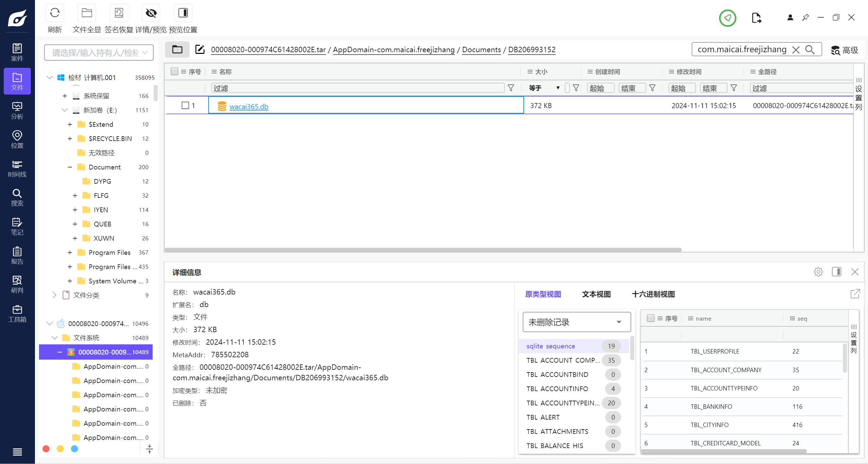Open the Report (报告) sidebar icon
This screenshot has height=464, width=868.
pos(17,256)
